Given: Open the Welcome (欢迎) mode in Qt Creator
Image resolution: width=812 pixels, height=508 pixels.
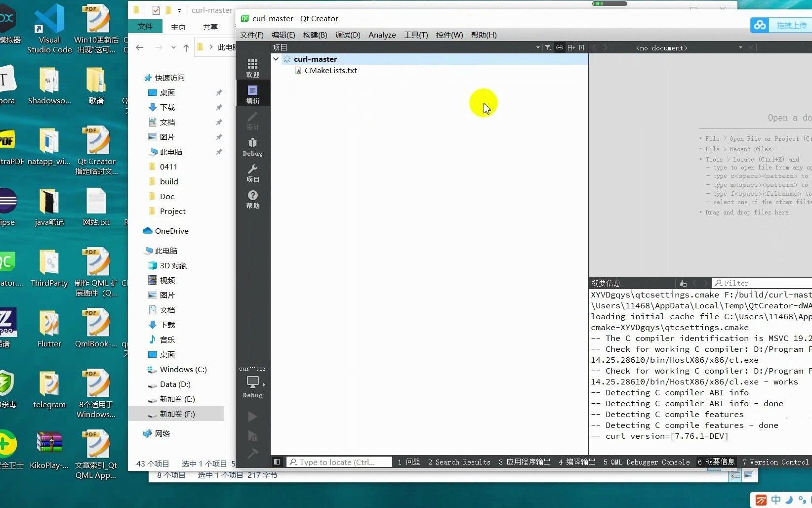Looking at the screenshot, I should [x=252, y=68].
